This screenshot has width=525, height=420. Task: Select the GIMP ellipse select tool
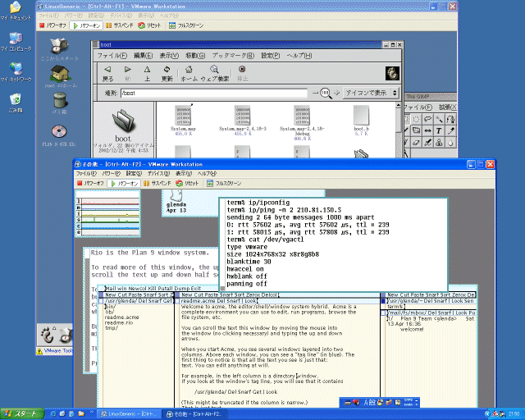416,119
